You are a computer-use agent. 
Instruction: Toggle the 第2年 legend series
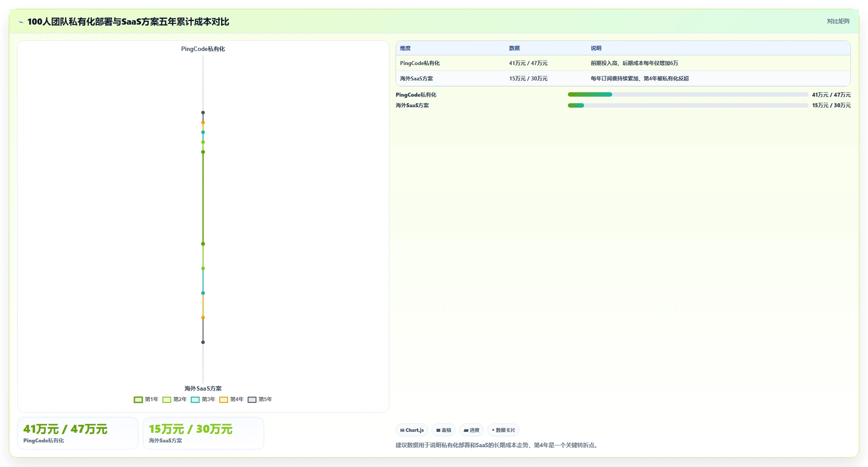click(174, 399)
